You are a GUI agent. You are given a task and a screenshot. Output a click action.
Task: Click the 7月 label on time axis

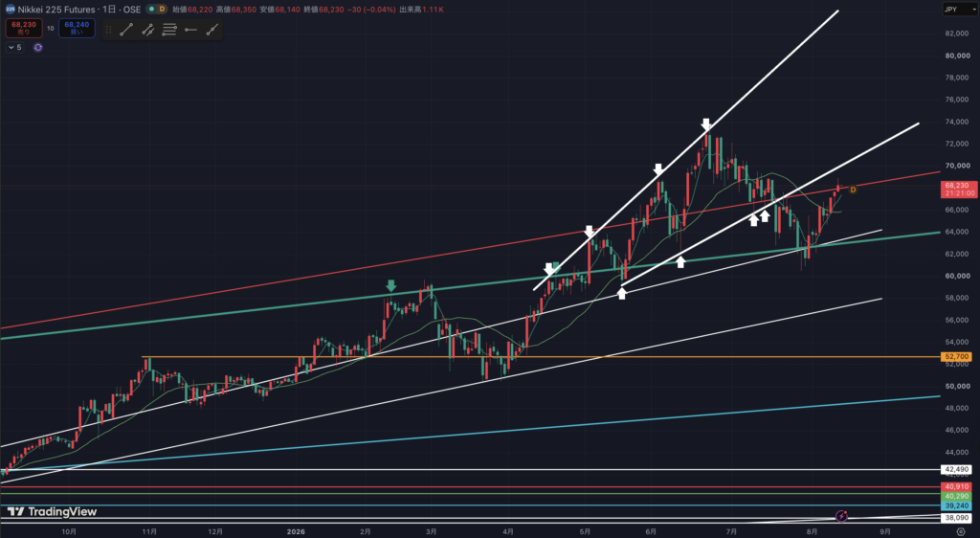[731, 531]
